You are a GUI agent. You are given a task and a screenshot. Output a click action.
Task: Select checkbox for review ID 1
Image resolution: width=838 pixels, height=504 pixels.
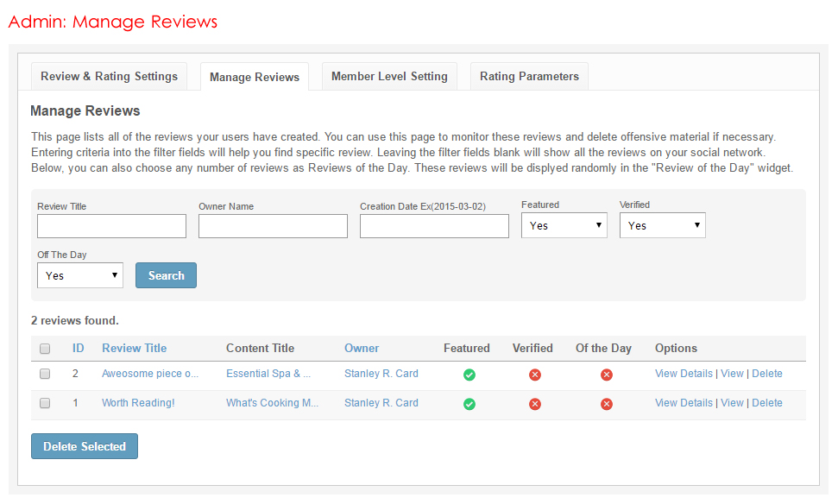(45, 403)
